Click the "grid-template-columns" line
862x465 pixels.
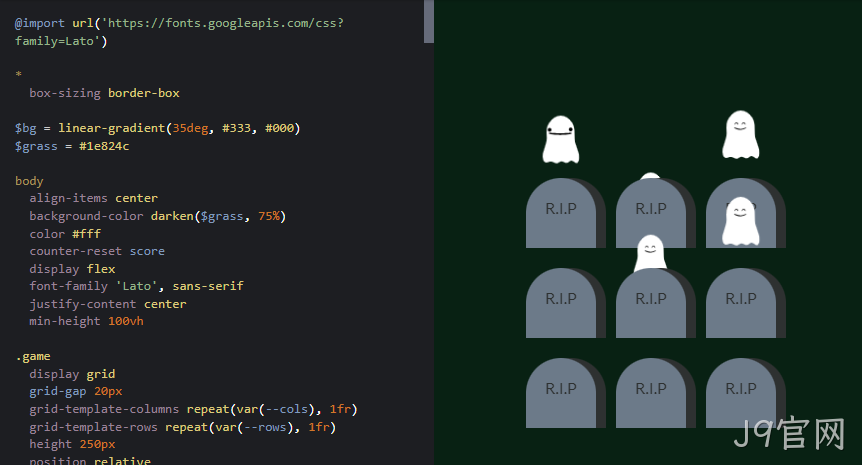[194, 409]
